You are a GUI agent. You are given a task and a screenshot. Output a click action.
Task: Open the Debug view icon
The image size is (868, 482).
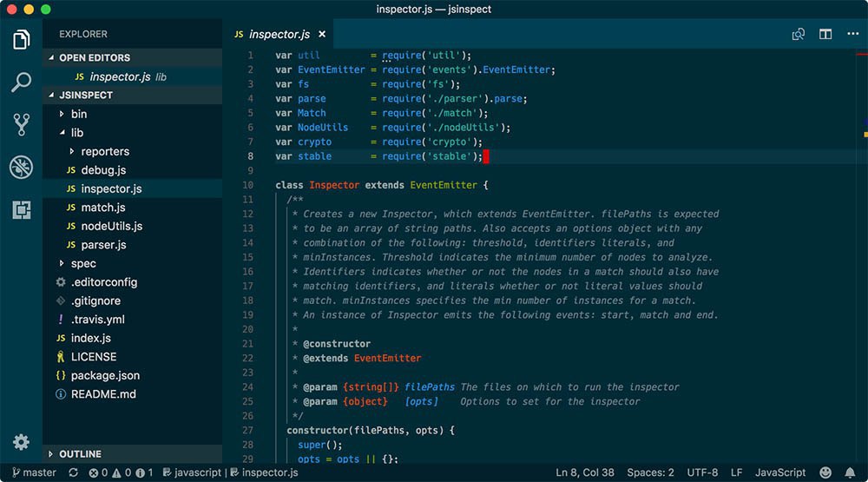[x=22, y=167]
